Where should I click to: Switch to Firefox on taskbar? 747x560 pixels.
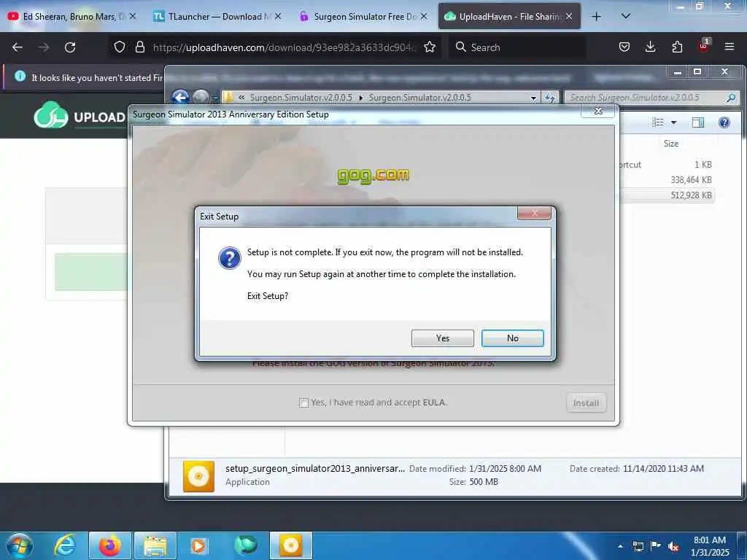click(109, 545)
